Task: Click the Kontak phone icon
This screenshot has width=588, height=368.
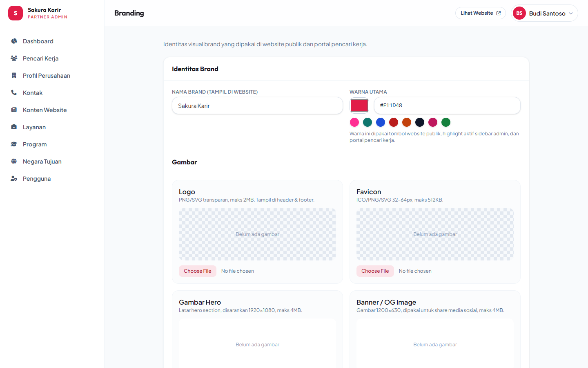Action: point(14,93)
